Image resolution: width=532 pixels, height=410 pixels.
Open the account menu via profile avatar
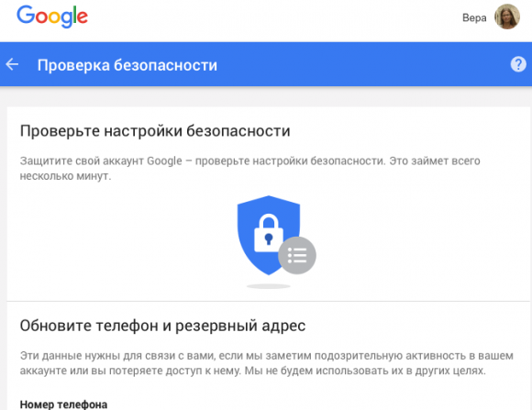[507, 17]
